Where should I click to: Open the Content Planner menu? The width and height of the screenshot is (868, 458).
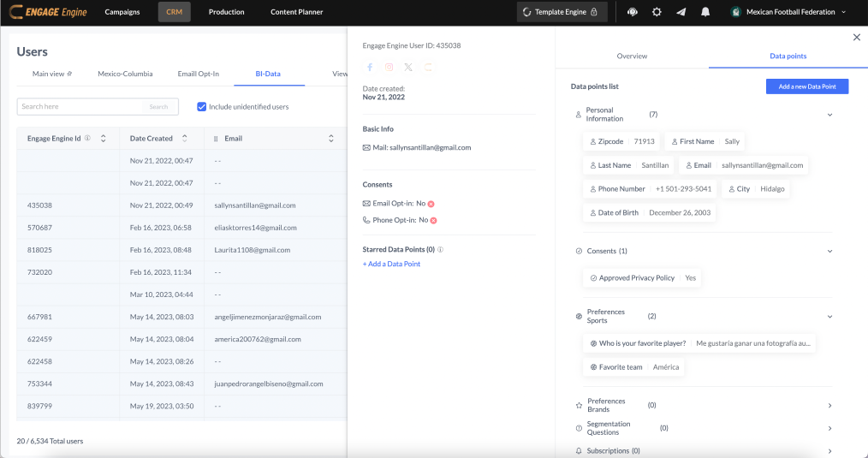297,12
